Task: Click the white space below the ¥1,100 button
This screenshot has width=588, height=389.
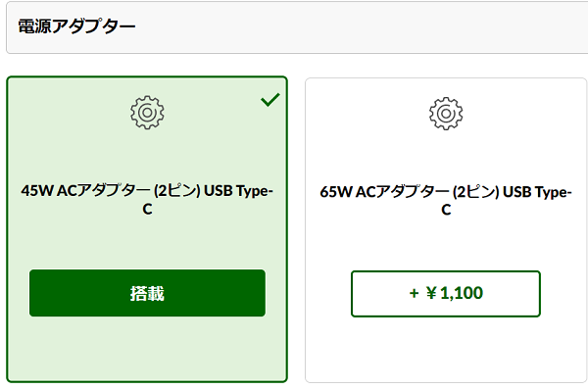Action: point(446,350)
